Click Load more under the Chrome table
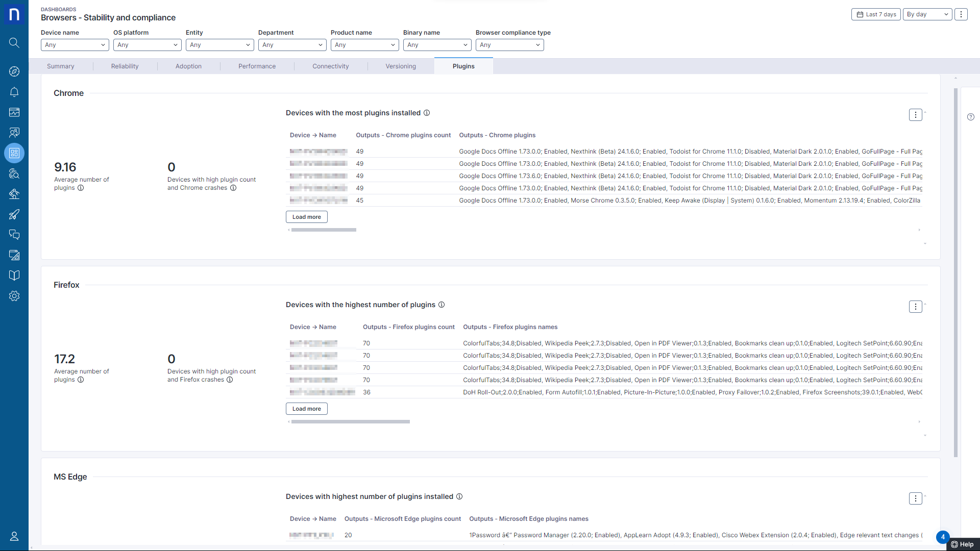 pos(307,217)
